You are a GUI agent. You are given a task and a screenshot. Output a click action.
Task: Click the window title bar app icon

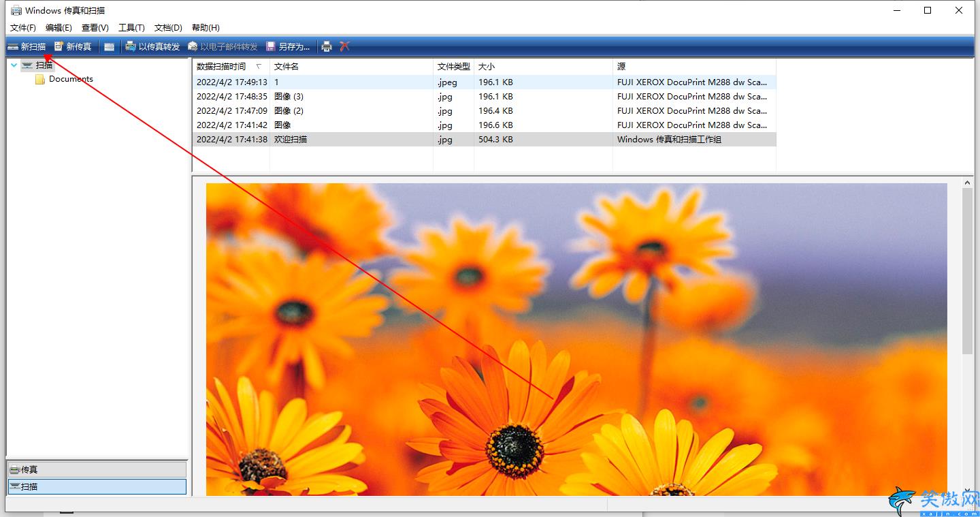16,10
